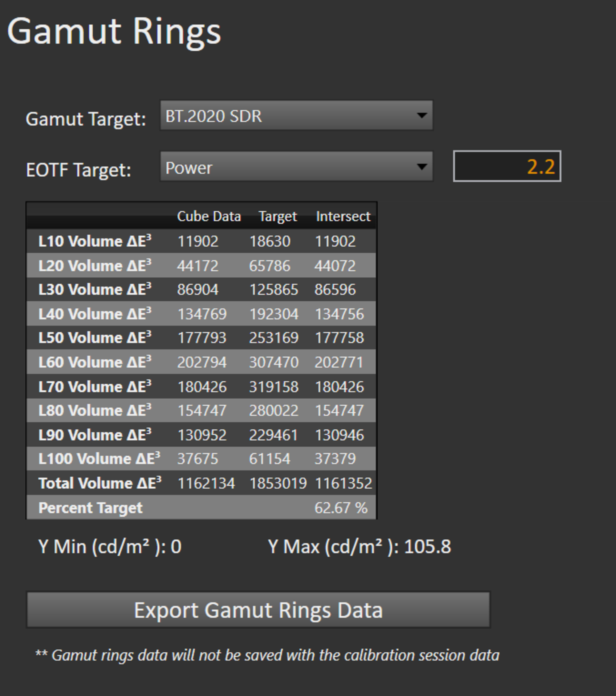
Task: Select the L50 Volume row label
Action: click(x=95, y=338)
